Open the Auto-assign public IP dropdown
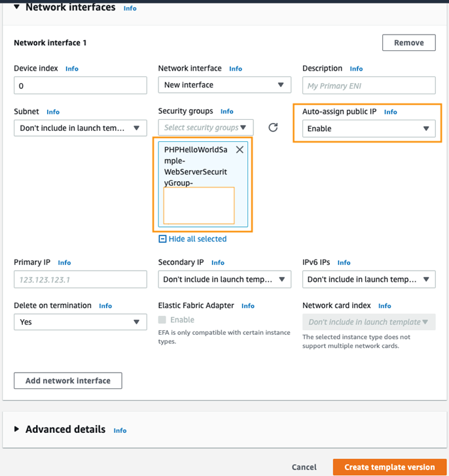This screenshot has height=476, width=449. (x=368, y=129)
